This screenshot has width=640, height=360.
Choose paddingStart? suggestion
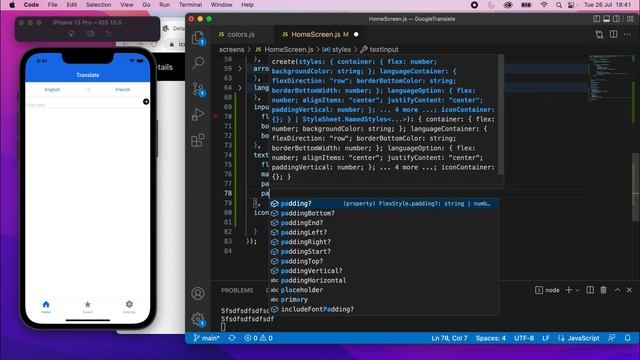384,251
